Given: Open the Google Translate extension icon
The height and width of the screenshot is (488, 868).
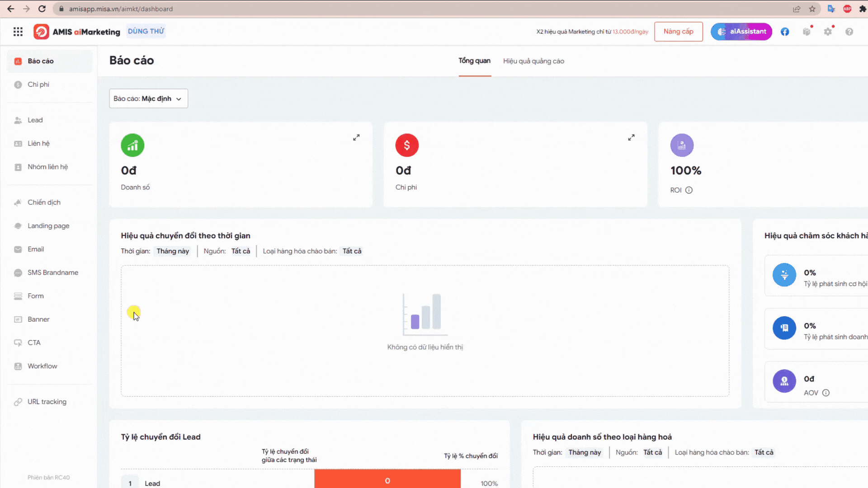Looking at the screenshot, I should 831,9.
